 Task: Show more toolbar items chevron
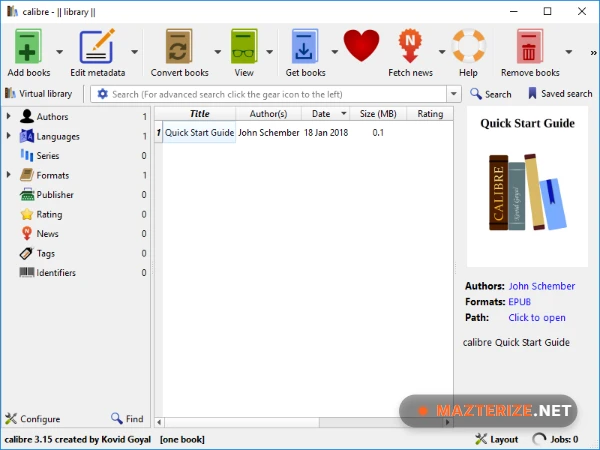point(593,52)
